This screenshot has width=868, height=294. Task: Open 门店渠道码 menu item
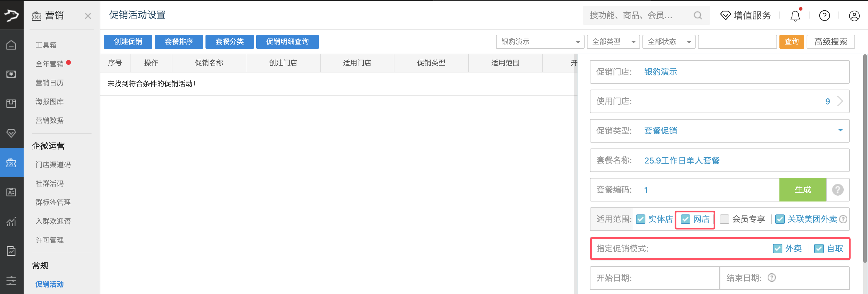point(53,164)
